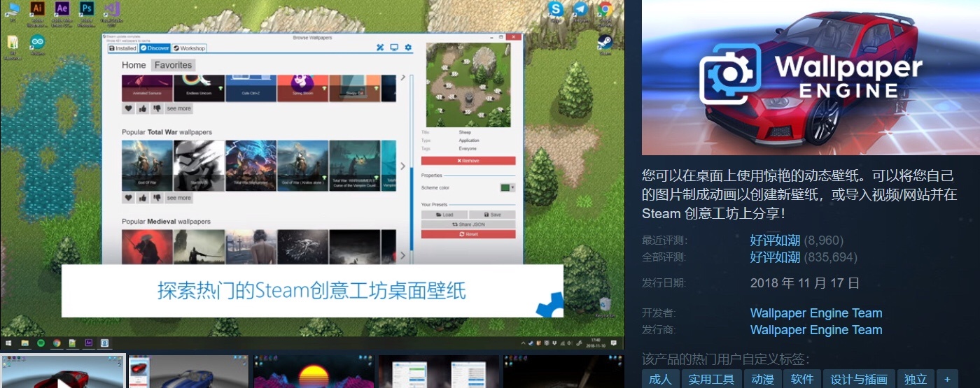The width and height of the screenshot is (980, 388).
Task: Click 'see more' under Total War wallpapers
Action: click(x=178, y=198)
